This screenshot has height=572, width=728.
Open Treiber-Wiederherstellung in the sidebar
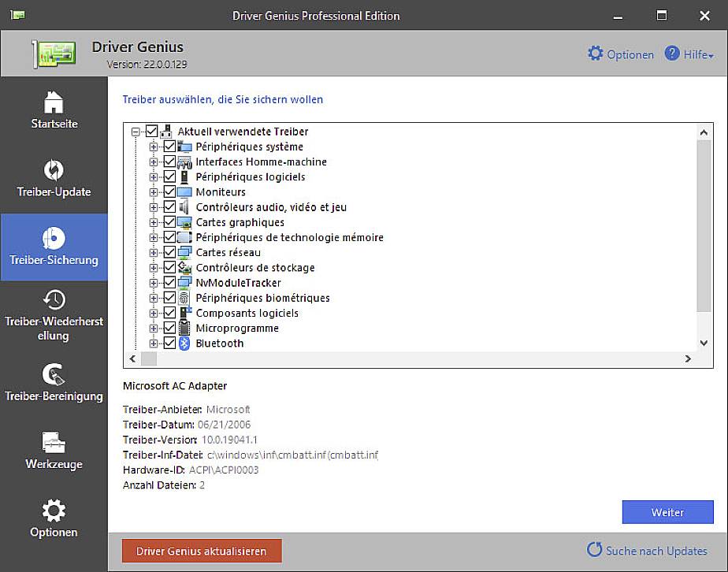click(54, 315)
